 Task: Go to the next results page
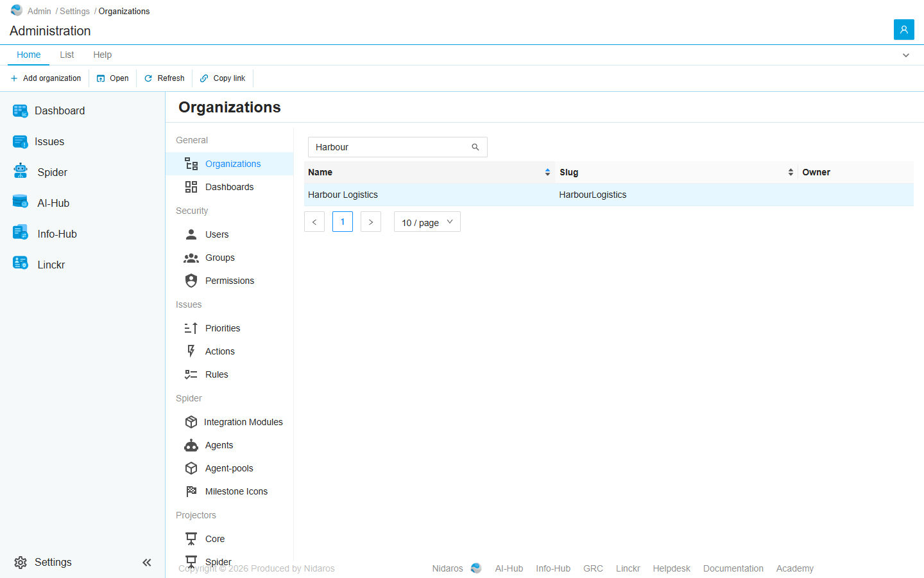click(x=371, y=222)
